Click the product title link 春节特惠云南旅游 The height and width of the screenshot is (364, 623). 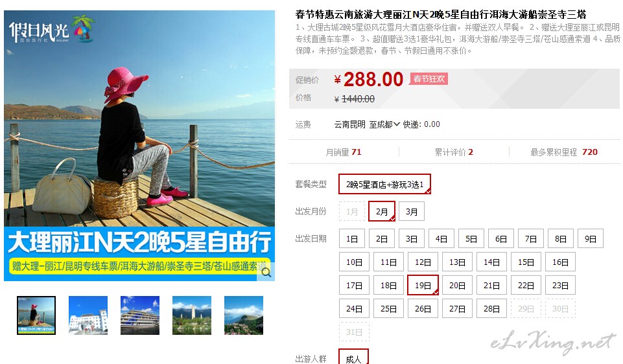441,15
